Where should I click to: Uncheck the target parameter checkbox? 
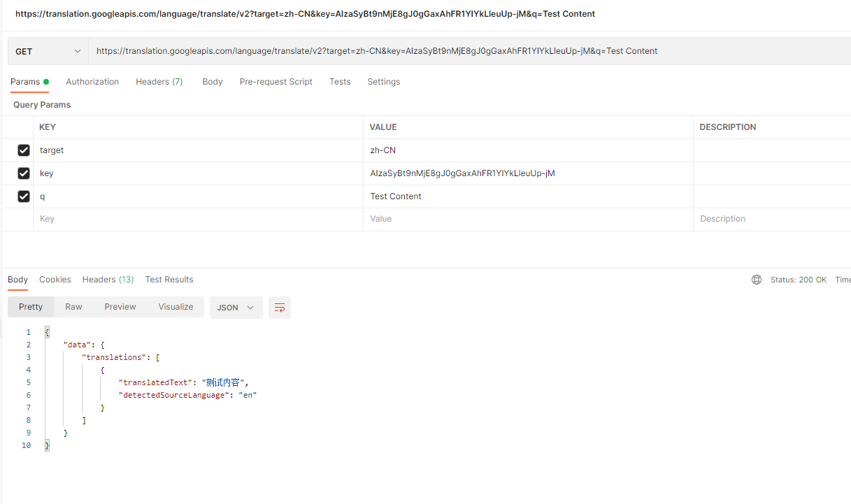click(24, 150)
